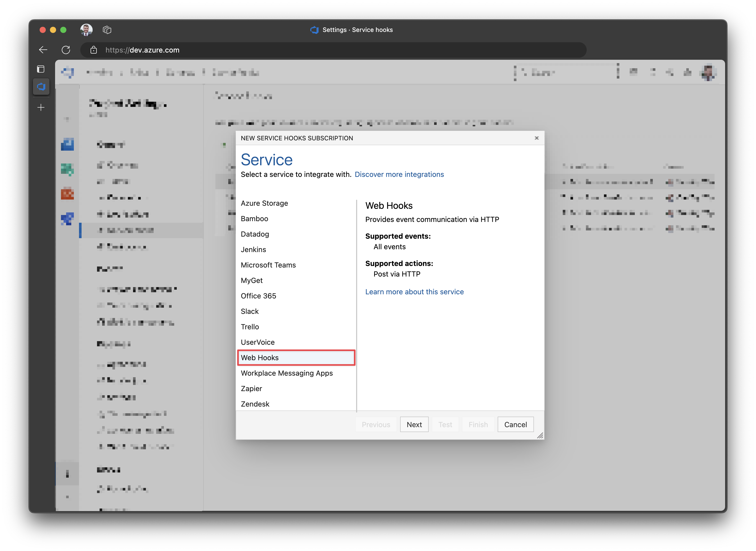
Task: Choose Zendesk service
Action: pyautogui.click(x=296, y=404)
